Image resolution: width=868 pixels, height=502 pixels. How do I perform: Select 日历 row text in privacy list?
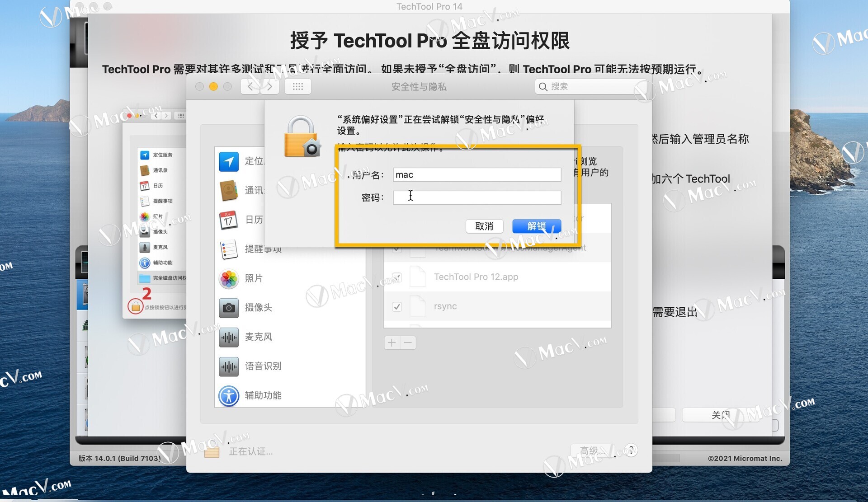254,220
